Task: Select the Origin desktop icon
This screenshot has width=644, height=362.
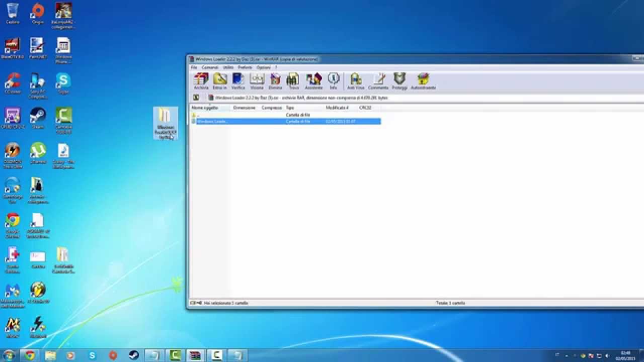Action: [38, 14]
